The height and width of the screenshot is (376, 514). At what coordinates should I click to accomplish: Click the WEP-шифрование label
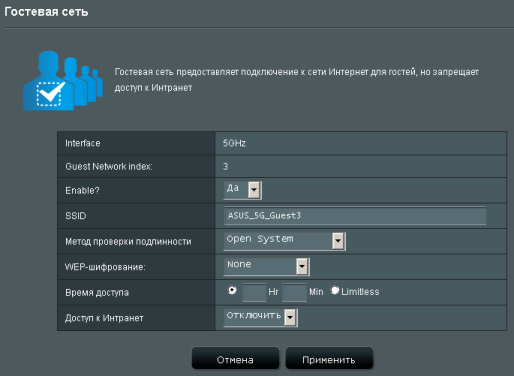105,267
